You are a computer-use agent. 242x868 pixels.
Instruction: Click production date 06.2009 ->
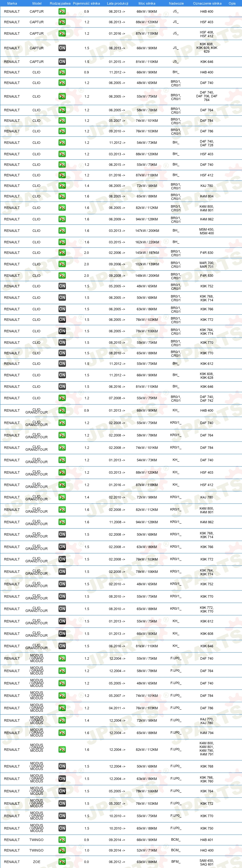coord(117,219)
